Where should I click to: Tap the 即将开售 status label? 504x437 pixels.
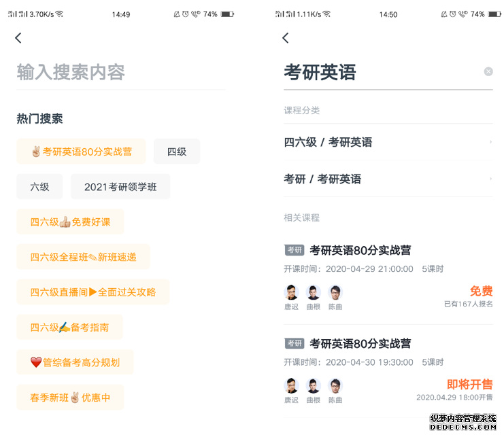click(x=469, y=385)
